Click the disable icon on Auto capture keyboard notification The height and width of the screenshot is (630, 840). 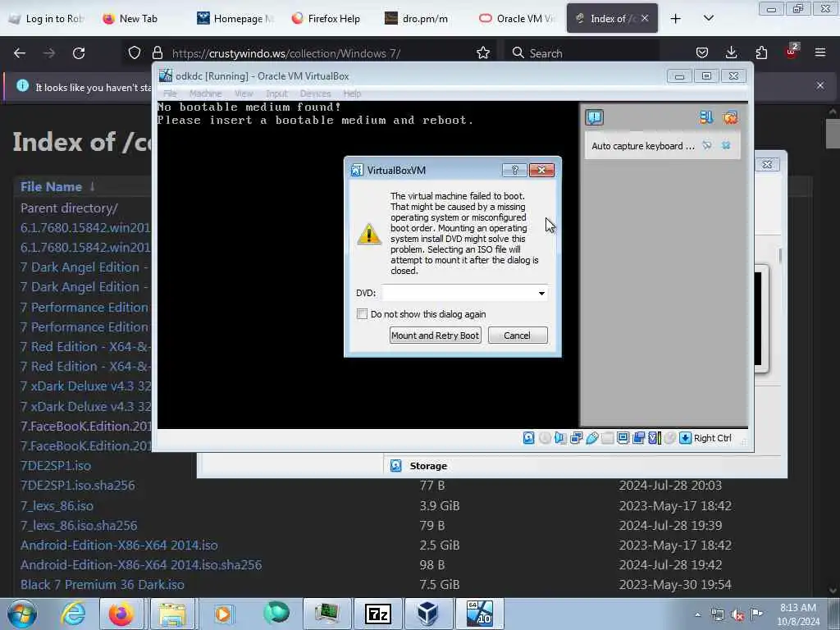[707, 145]
